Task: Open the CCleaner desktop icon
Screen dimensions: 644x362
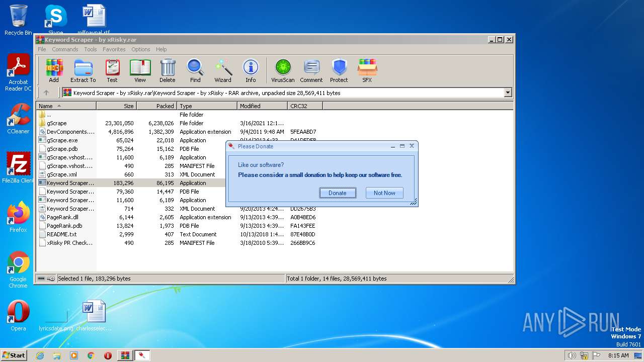Action: click(18, 119)
